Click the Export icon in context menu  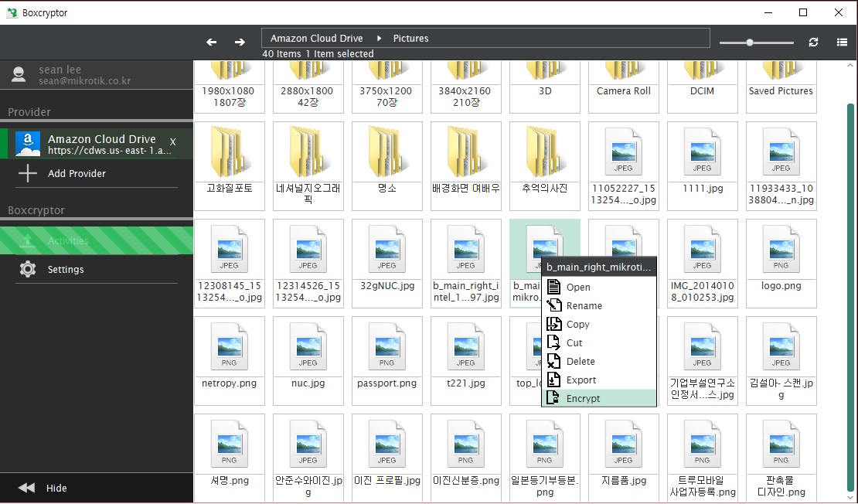[553, 380]
